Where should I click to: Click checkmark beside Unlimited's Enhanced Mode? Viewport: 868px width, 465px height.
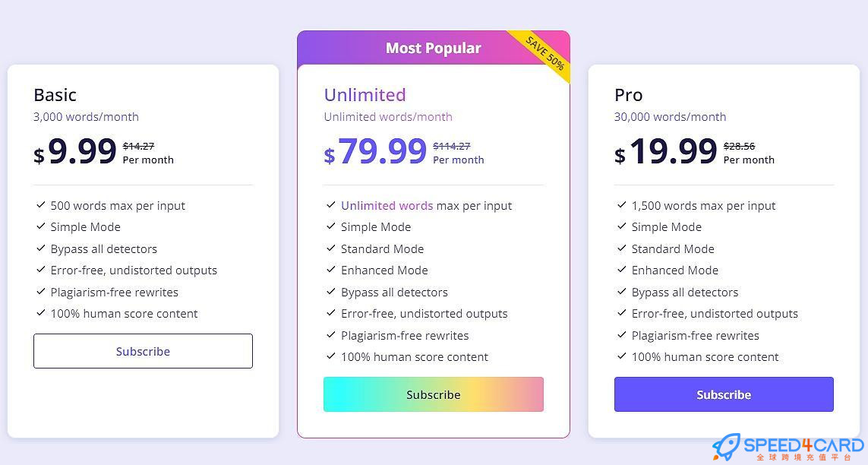[x=331, y=270]
